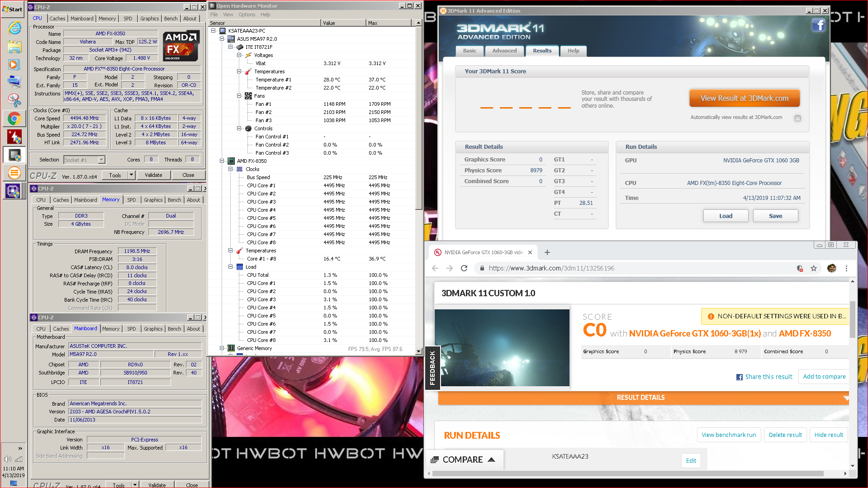Click the orange round taskbar icon
The image size is (868, 488).
click(14, 173)
